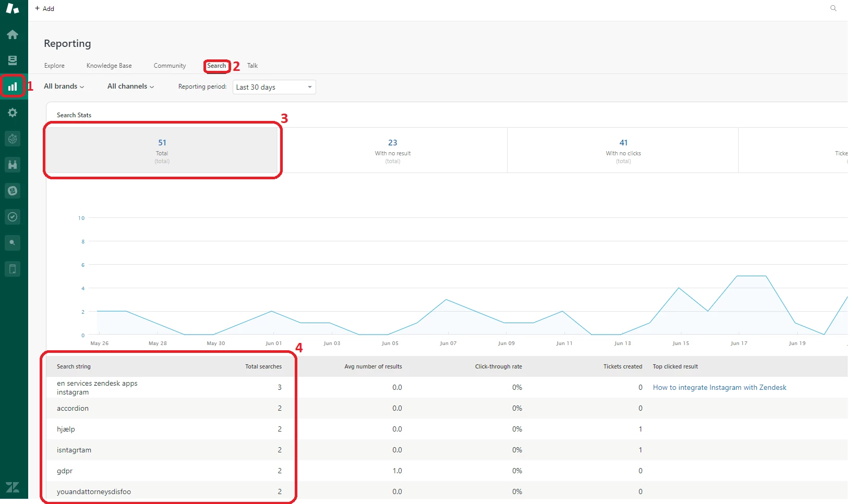Open the Home dashboard icon in sidebar
This screenshot has width=854, height=504.
pos(13,34)
